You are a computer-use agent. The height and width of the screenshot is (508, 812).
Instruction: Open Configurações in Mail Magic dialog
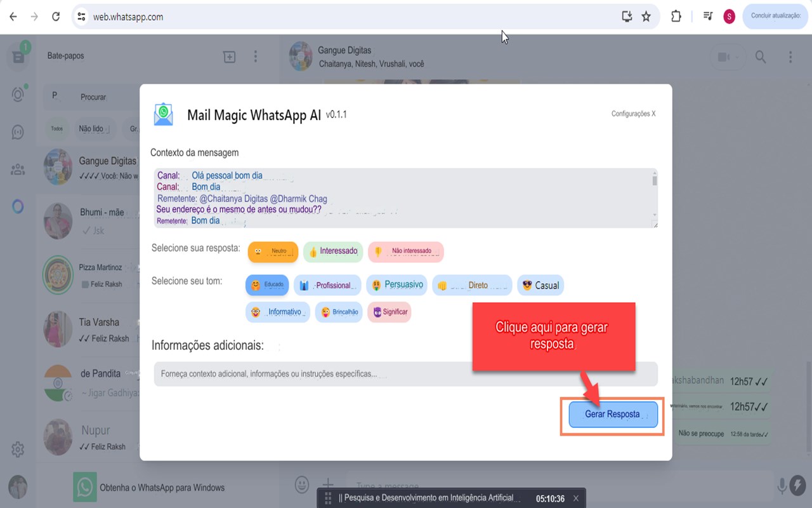[x=633, y=114]
